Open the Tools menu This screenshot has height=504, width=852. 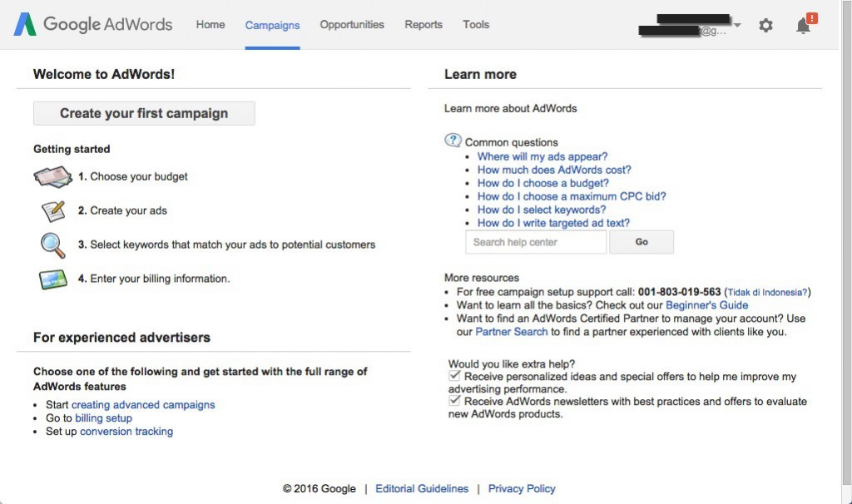pos(476,25)
